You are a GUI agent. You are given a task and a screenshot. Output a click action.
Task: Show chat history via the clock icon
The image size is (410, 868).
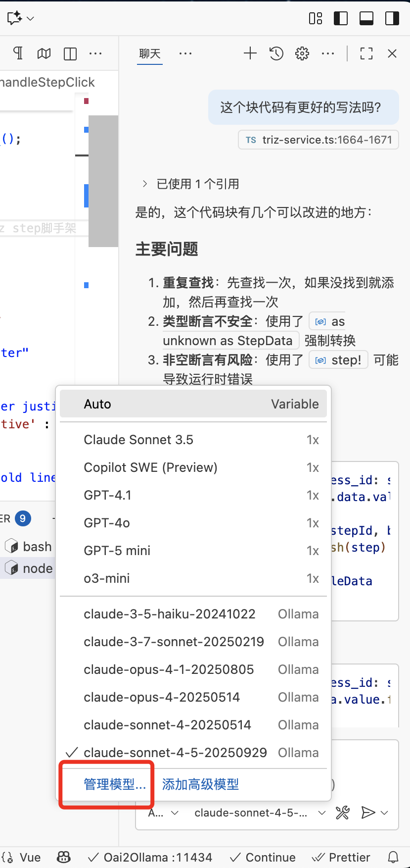276,53
